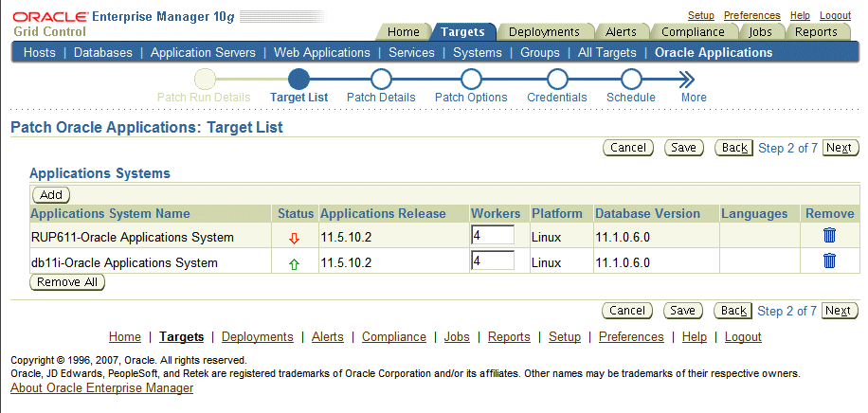
Task: Open footer Preferences link
Action: (x=631, y=336)
